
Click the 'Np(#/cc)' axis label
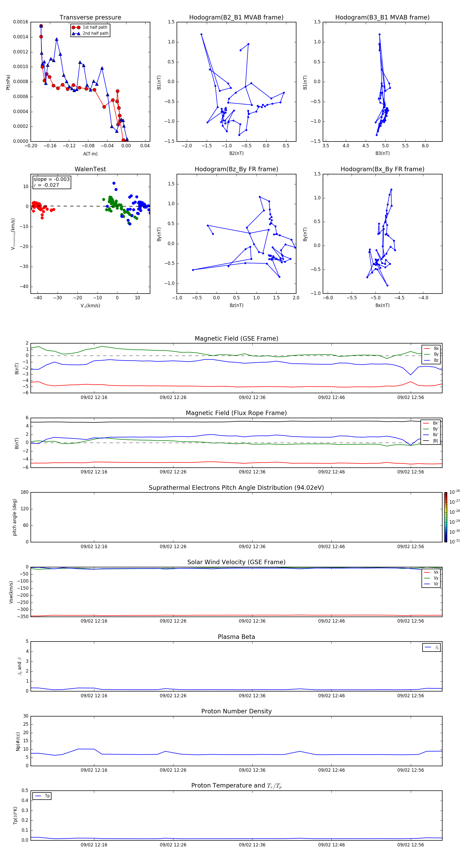tap(18, 741)
